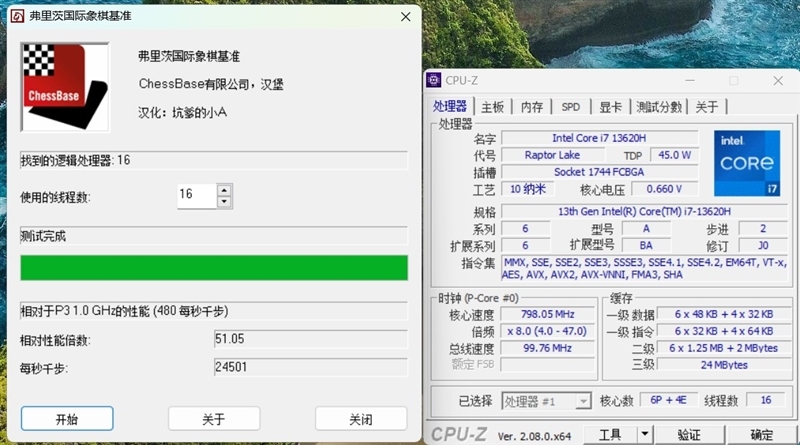Open the 关于 tab in CPU-Z
Image resolution: width=800 pixels, height=445 pixels.
coord(707,107)
